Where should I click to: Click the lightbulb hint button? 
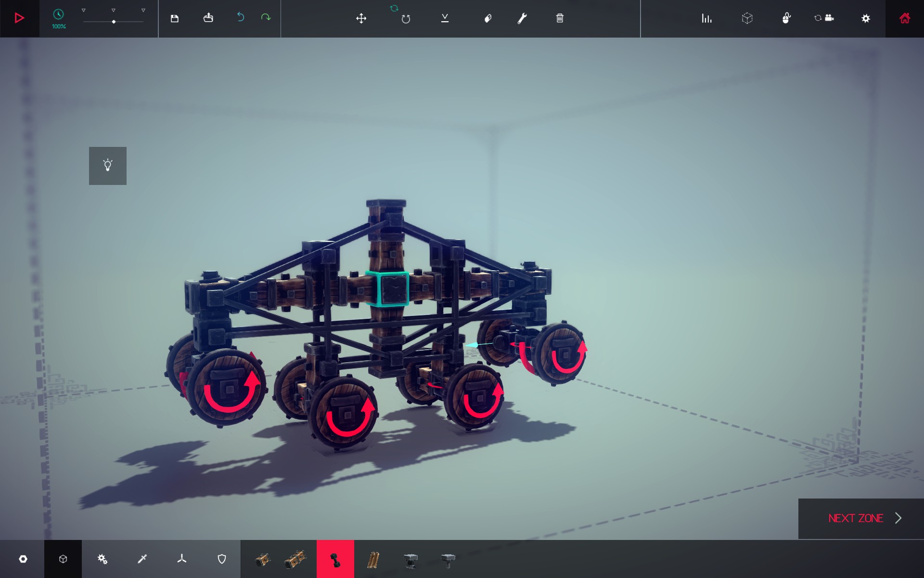coord(108,166)
